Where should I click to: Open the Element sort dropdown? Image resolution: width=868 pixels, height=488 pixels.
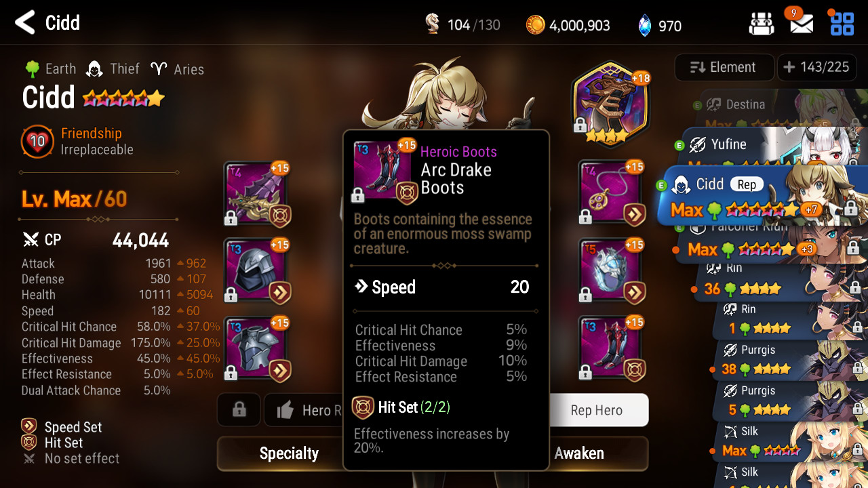coord(724,67)
